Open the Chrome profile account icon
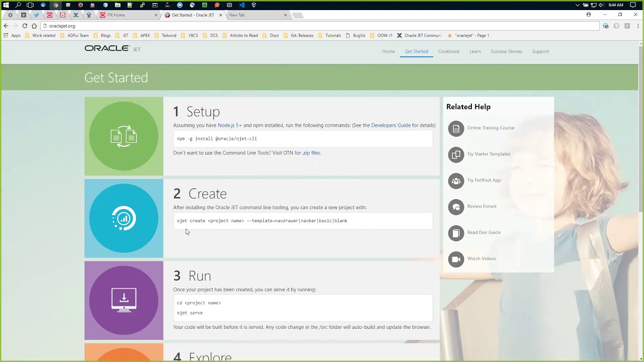This screenshot has width=644, height=362. coord(589,15)
